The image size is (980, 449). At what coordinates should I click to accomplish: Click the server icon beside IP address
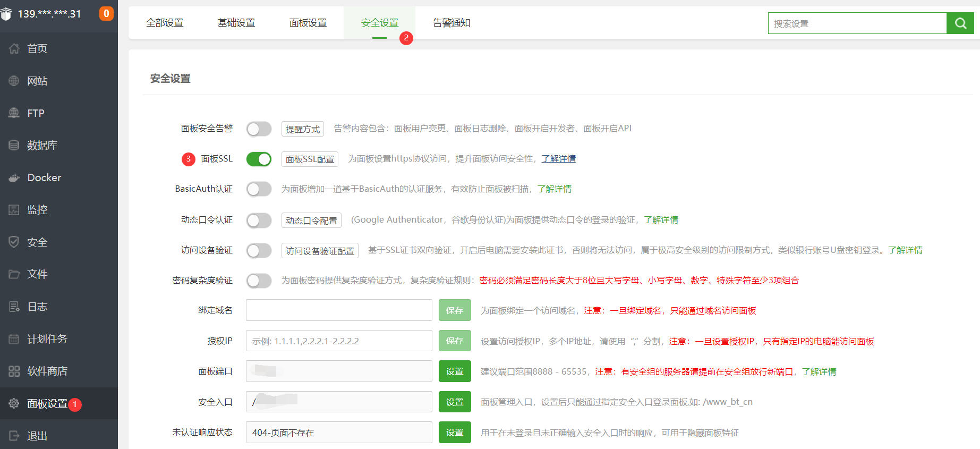(x=6, y=14)
